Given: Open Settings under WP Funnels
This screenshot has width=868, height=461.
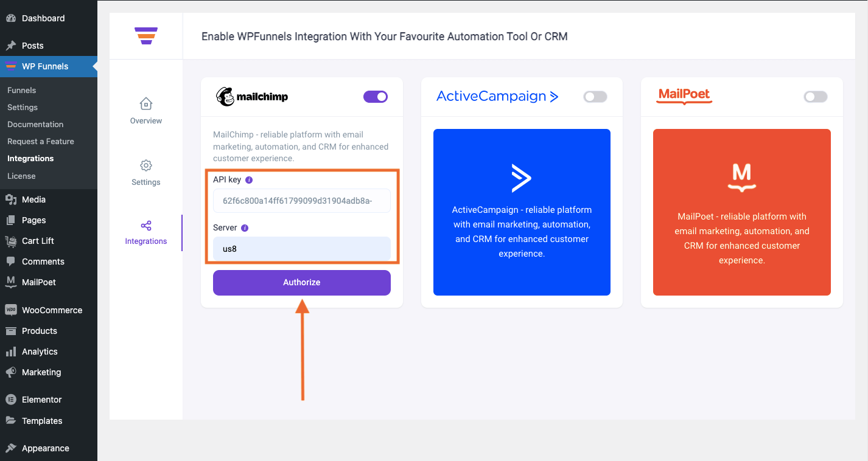Looking at the screenshot, I should pos(23,107).
